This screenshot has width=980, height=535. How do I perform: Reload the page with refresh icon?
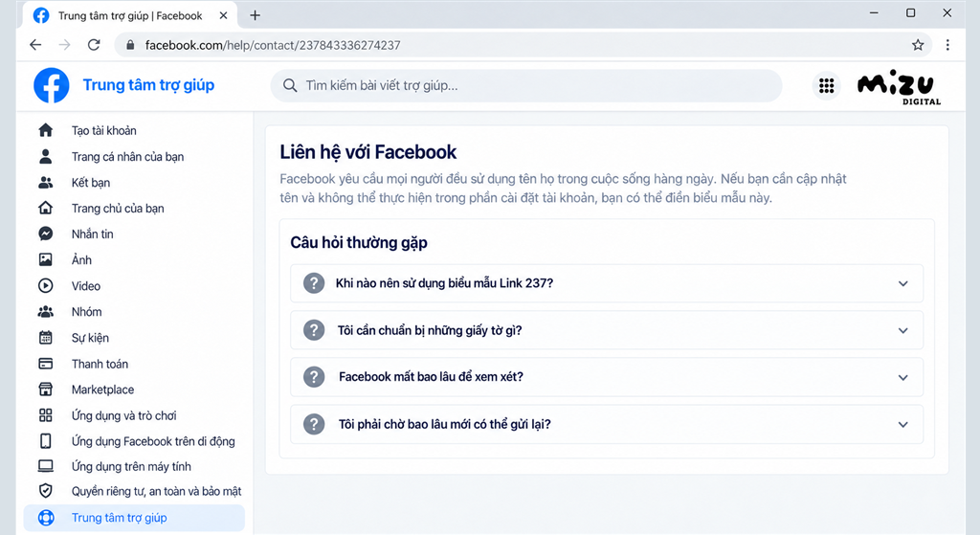94,45
